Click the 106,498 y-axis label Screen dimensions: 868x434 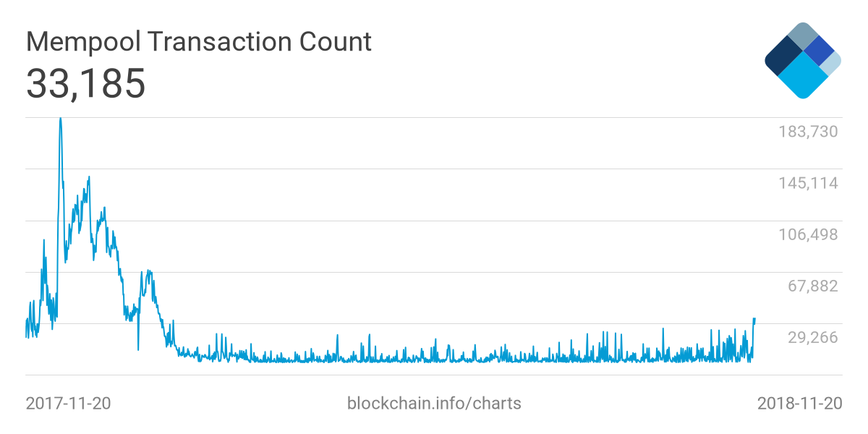(x=807, y=234)
